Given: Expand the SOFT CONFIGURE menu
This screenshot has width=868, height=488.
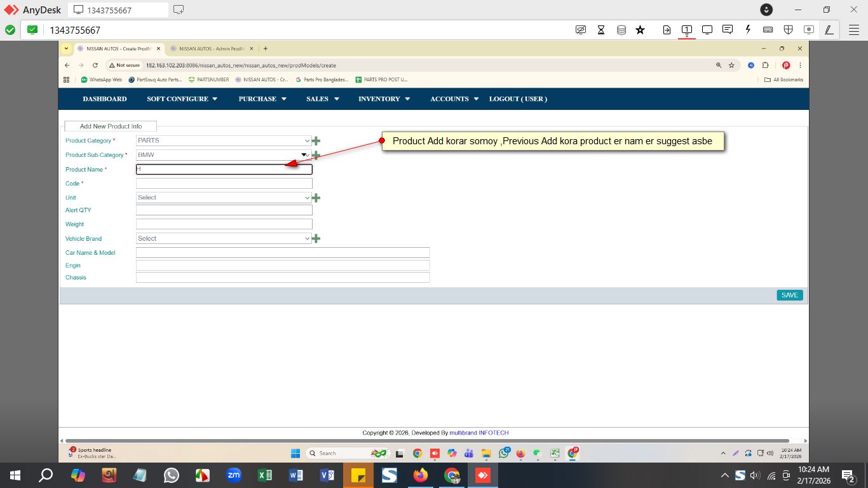Looking at the screenshot, I should pos(182,99).
